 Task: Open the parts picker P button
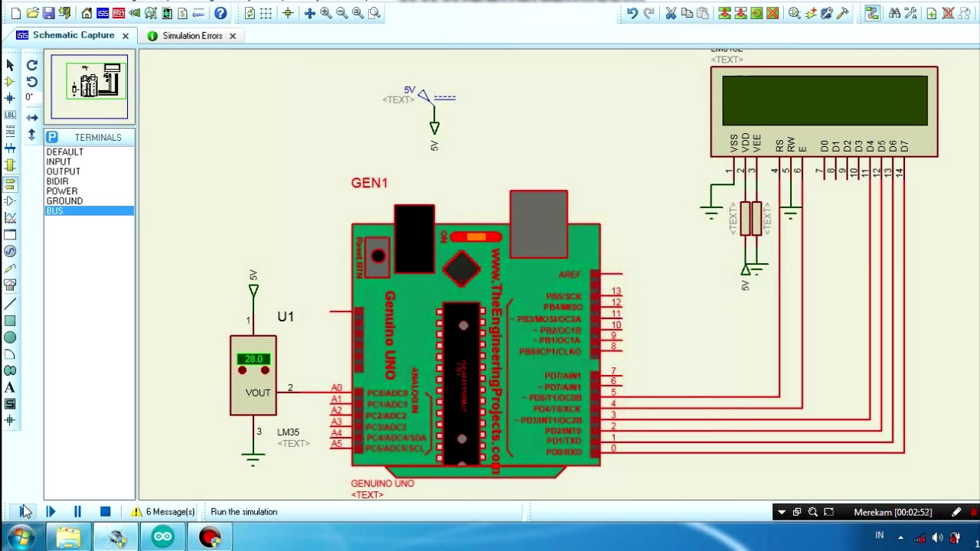pos(51,137)
